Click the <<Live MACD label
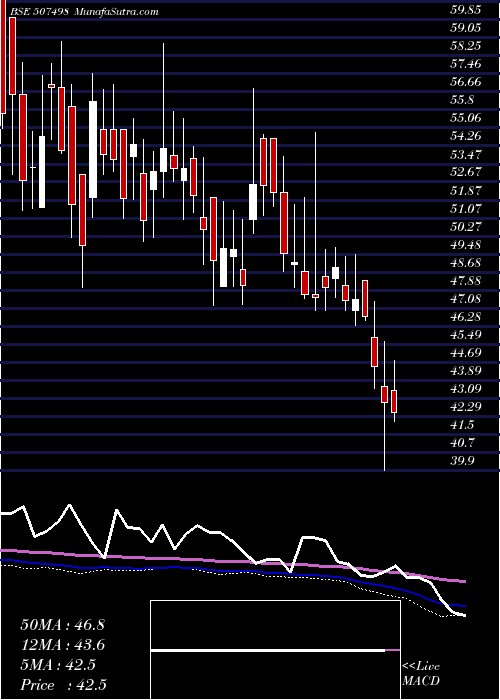This screenshot has height=700, width=500. click(x=421, y=674)
